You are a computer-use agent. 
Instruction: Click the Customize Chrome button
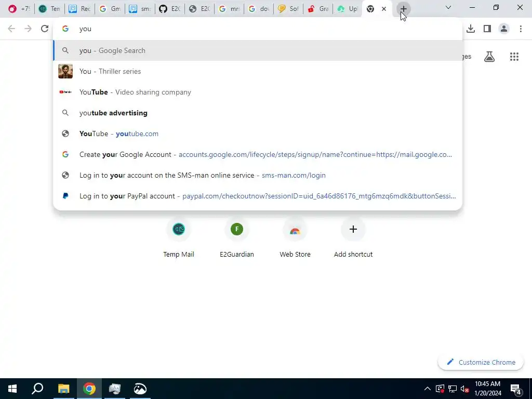[481, 362]
